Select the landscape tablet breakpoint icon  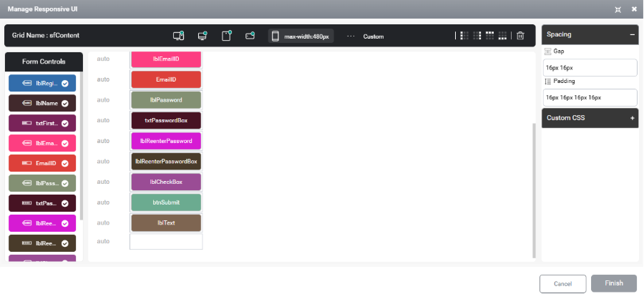click(x=250, y=36)
